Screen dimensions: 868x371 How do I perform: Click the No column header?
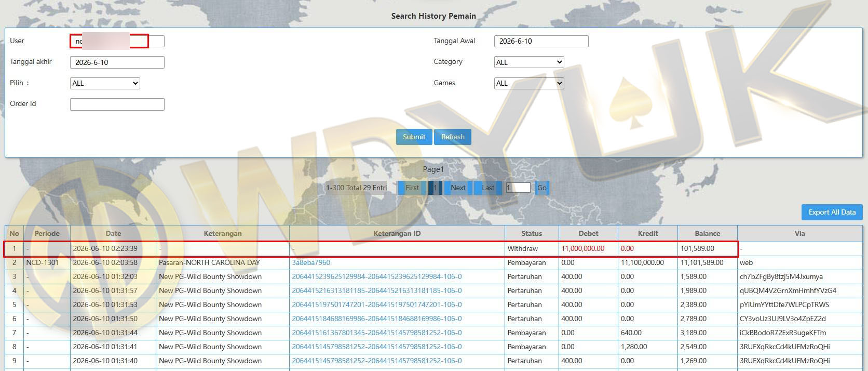(x=14, y=233)
